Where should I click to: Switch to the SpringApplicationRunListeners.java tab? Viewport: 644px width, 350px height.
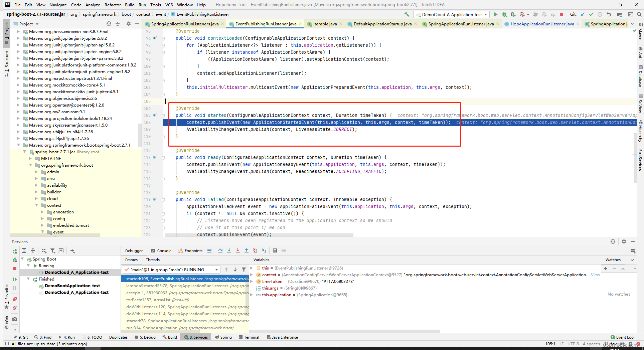pyautogui.click(x=185, y=24)
